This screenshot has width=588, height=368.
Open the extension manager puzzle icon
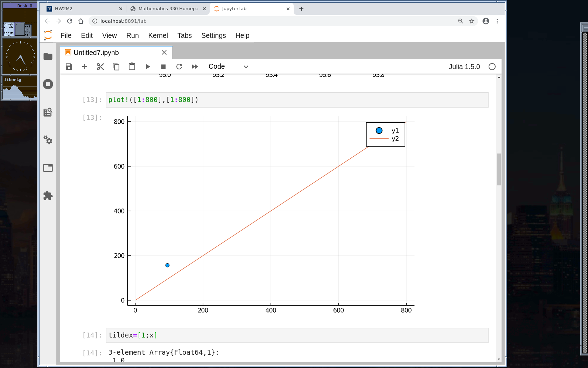[48, 196]
